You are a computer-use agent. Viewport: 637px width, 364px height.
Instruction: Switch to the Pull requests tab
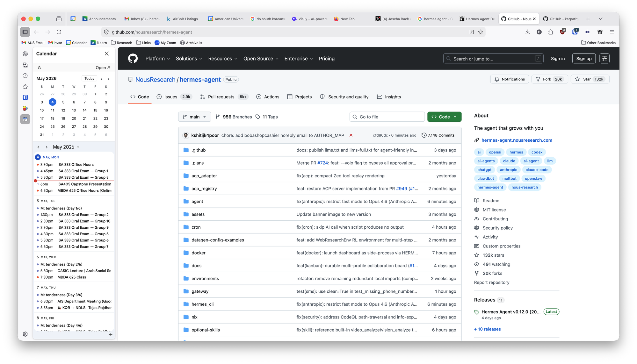click(x=224, y=97)
